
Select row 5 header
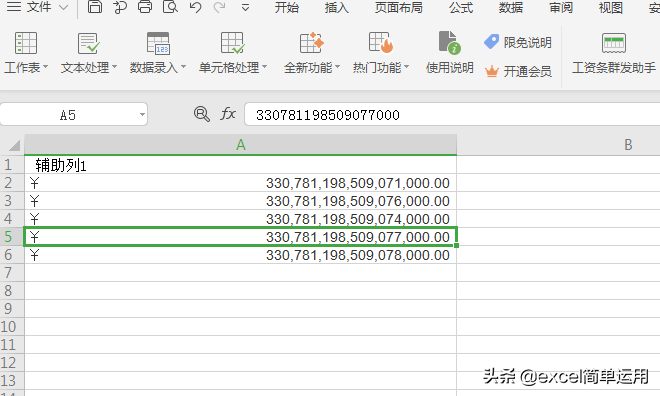tap(12, 237)
